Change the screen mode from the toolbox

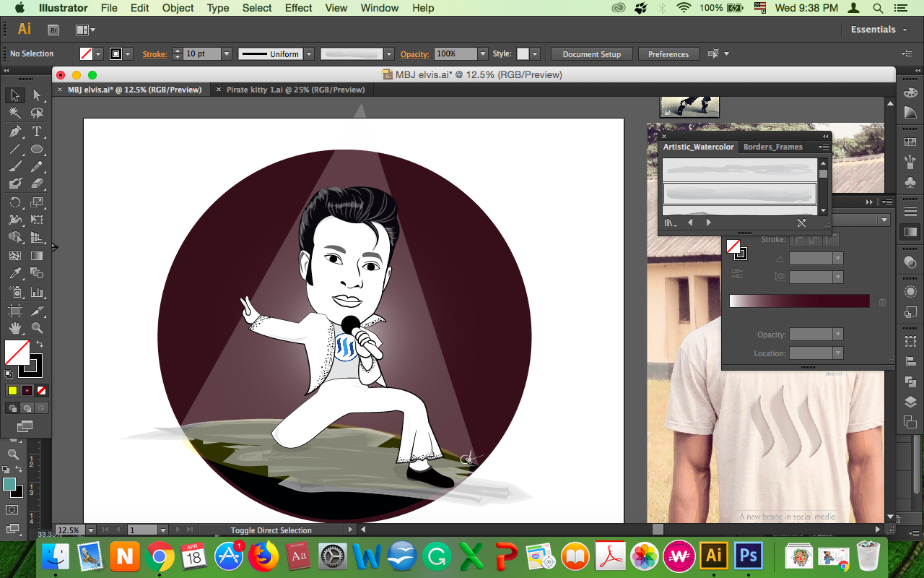coord(25,426)
